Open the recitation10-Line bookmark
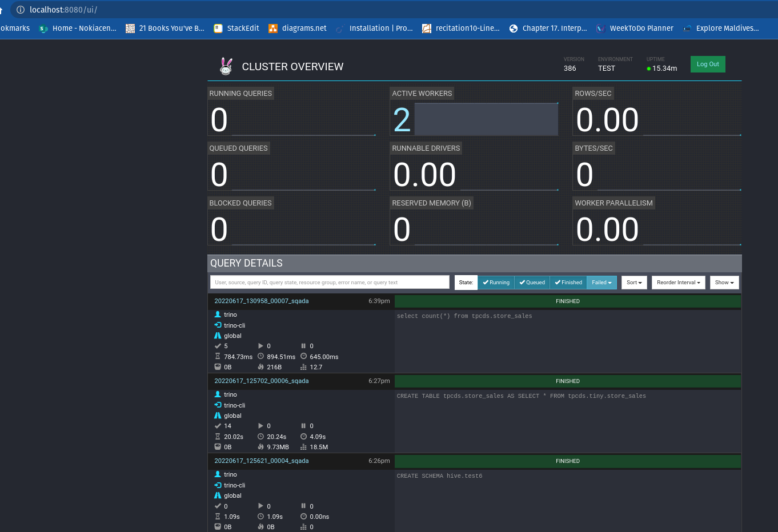Screen dimensions: 778x532 coord(461,28)
